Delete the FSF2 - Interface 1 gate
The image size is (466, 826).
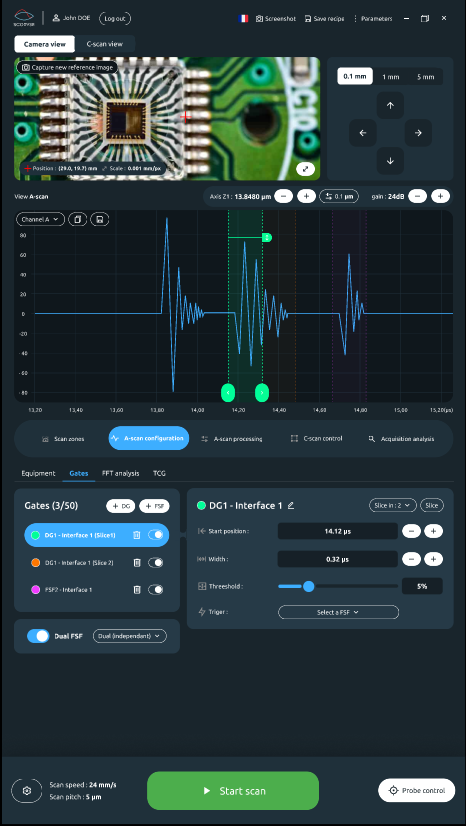click(x=137, y=590)
